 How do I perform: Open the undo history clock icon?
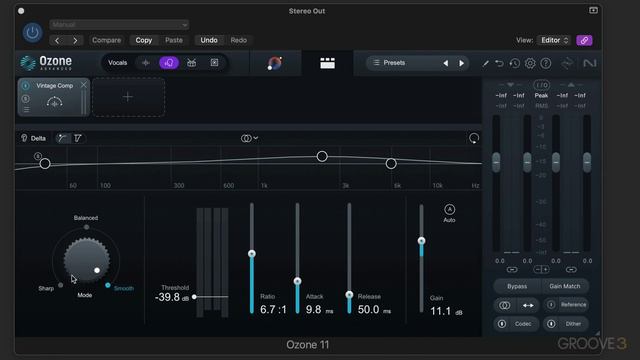pyautogui.click(x=514, y=63)
